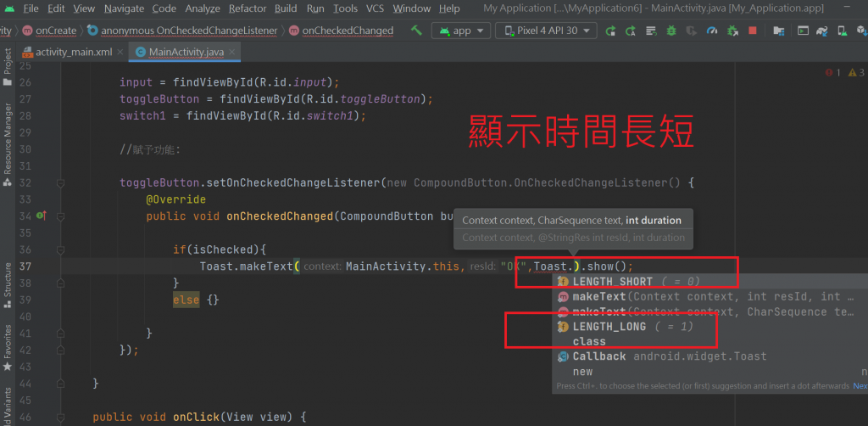The height and width of the screenshot is (426, 868).
Task: Click the override gutter icon on line 34
Action: [x=41, y=216]
